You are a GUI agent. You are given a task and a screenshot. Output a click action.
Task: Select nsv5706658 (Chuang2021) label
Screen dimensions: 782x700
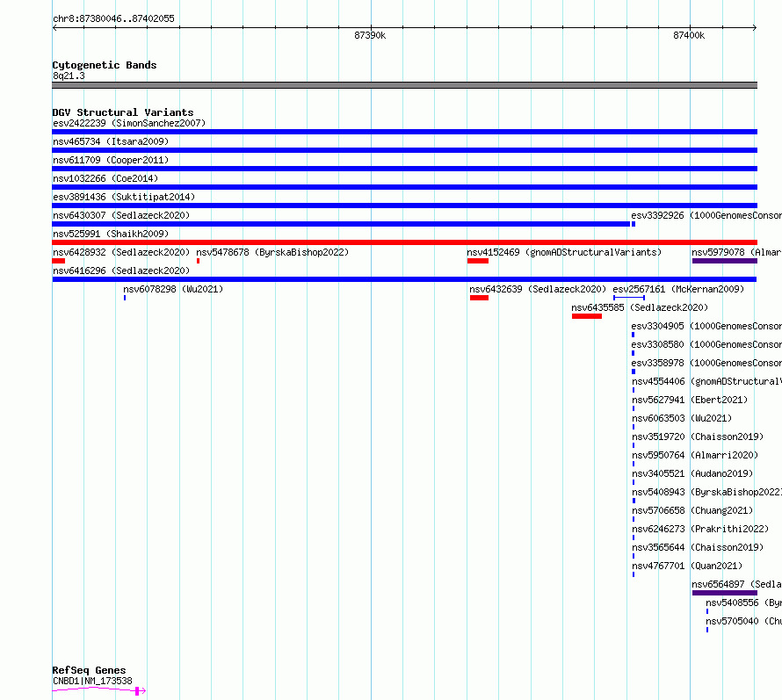[x=692, y=510]
